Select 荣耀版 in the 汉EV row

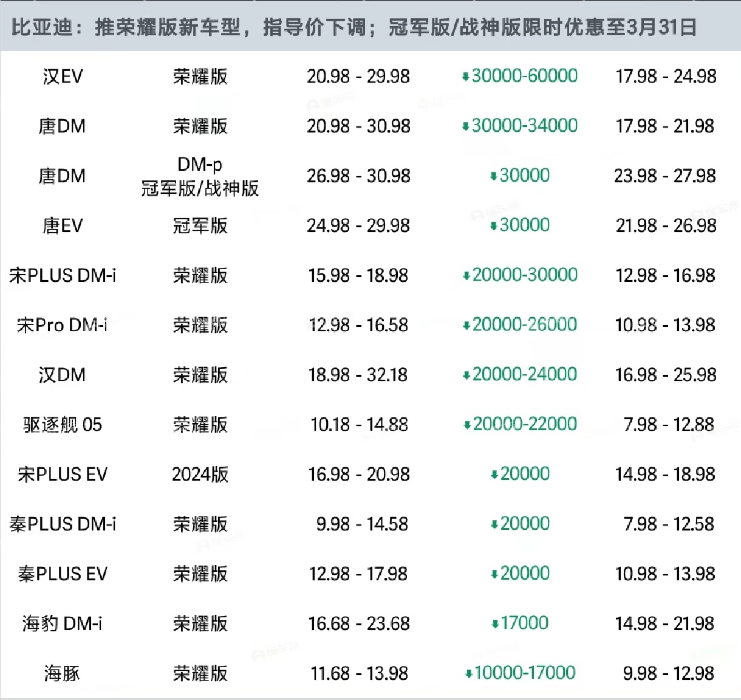pyautogui.click(x=200, y=77)
